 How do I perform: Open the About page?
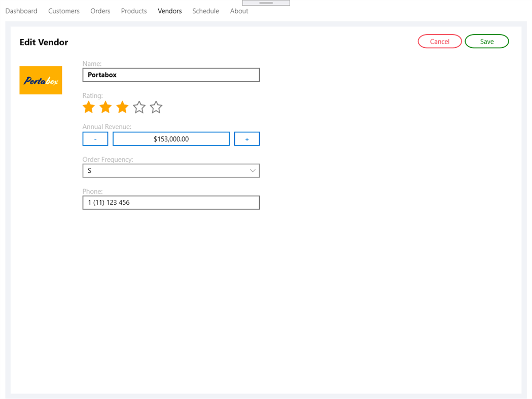[x=239, y=11]
